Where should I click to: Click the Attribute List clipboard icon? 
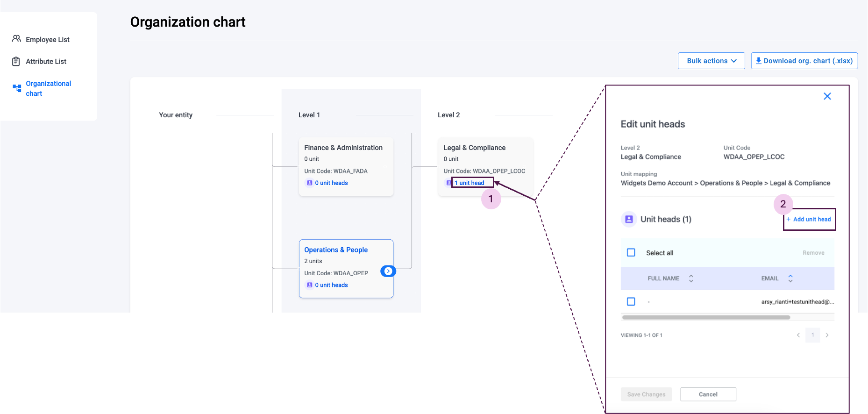[x=16, y=61]
